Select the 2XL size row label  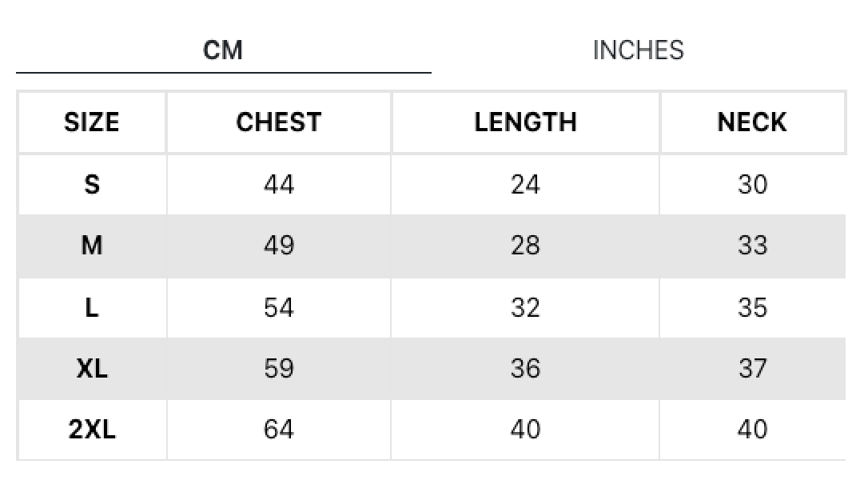click(x=92, y=430)
